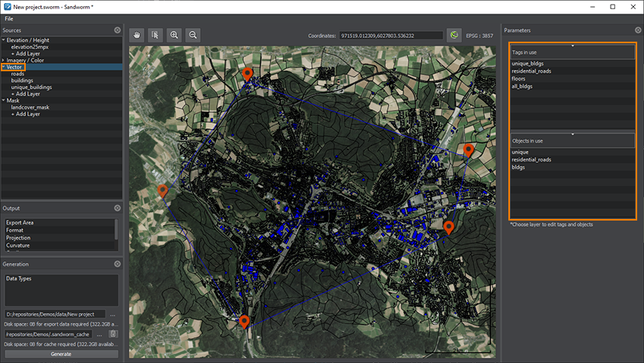Collapse the Tags in use section
This screenshot has width=644, height=363.
(x=573, y=45)
